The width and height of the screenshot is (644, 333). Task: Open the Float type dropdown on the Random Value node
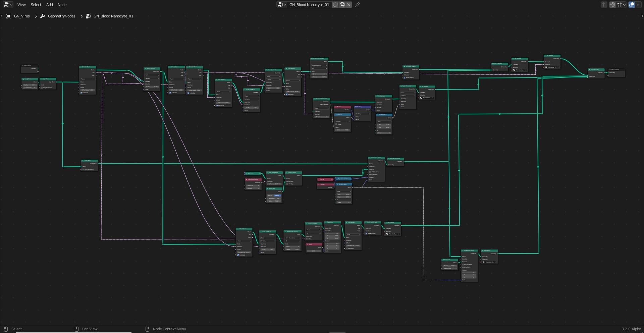[x=384, y=122]
